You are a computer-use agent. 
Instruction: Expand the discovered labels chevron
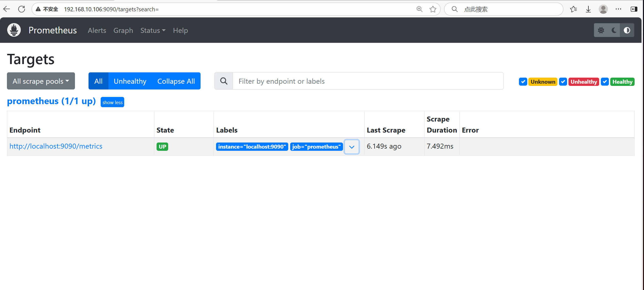click(352, 147)
